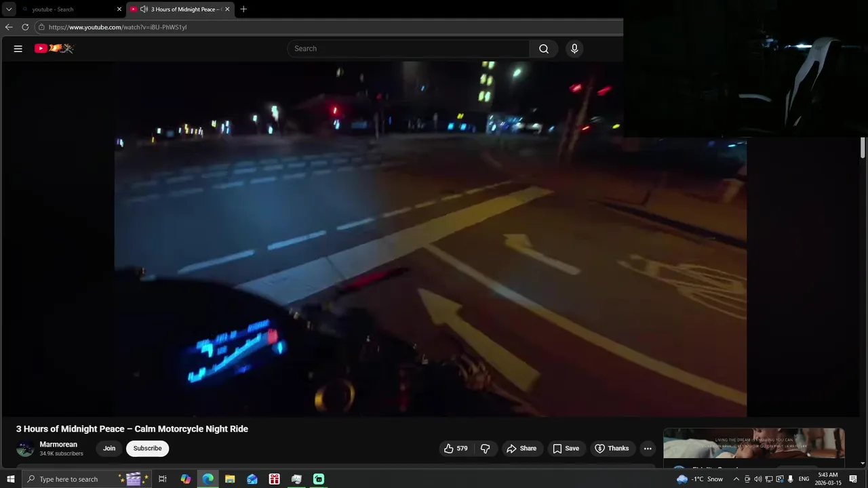Open the sponsored ad thumbnail in sidebar

coord(754,443)
